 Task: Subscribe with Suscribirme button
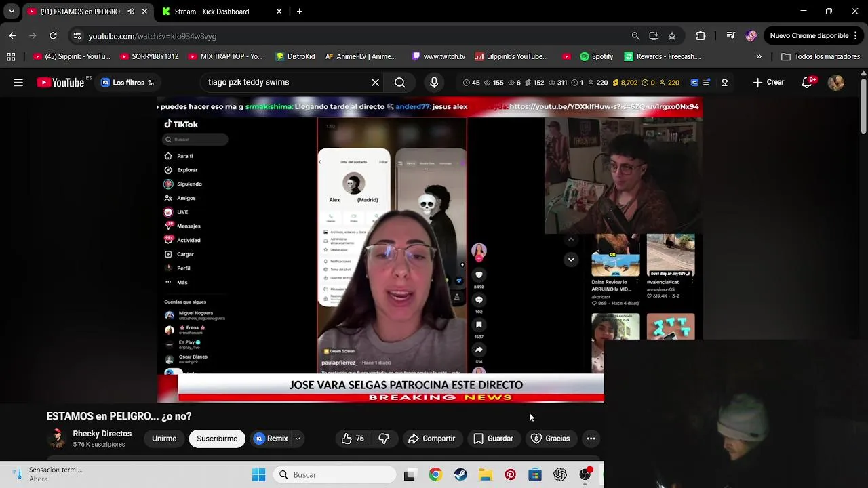(217, 439)
